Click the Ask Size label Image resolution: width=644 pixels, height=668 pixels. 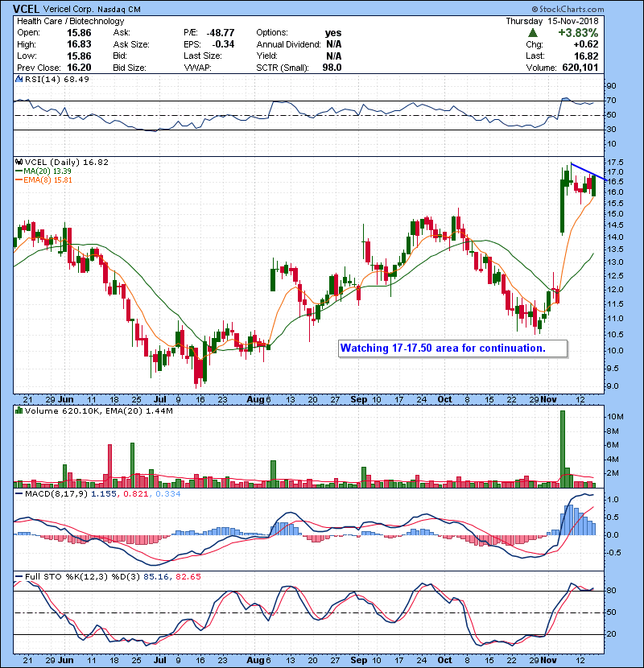(x=131, y=44)
